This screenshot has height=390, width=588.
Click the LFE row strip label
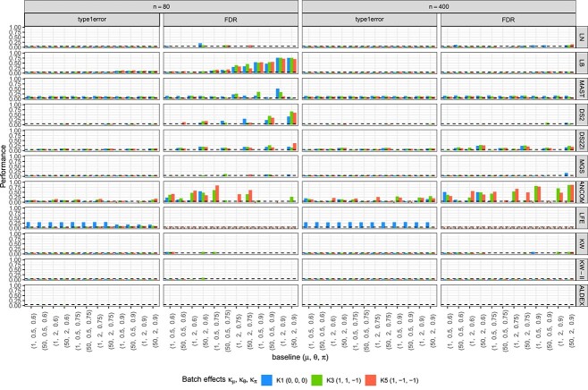click(x=581, y=217)
